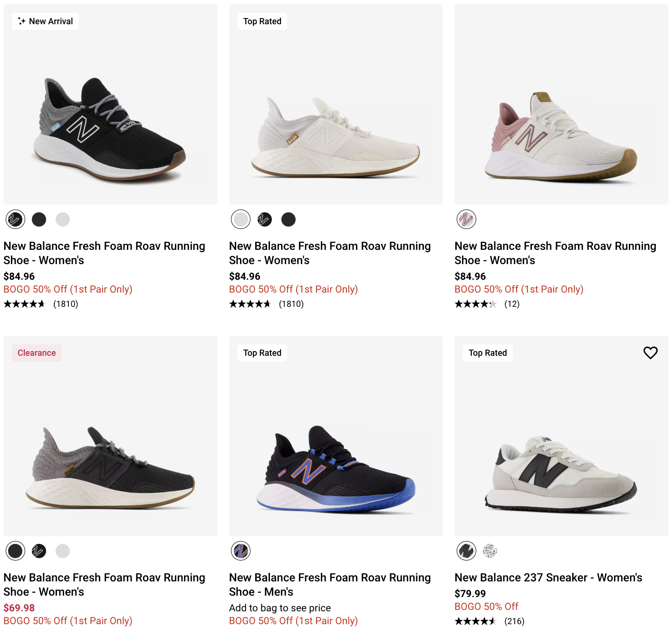Pick light gray swatch on New Arrival shoe
Viewport: 672px width, 627px height.
pyautogui.click(x=63, y=219)
